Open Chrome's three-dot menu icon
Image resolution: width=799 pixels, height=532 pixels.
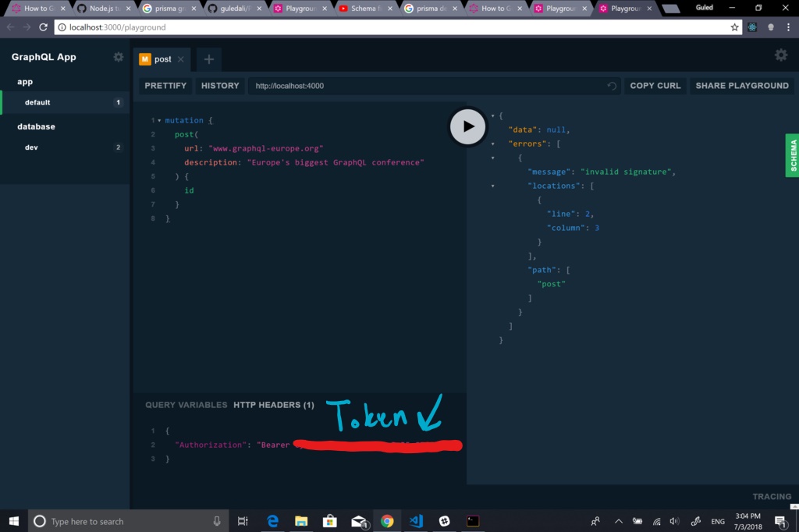pos(788,27)
